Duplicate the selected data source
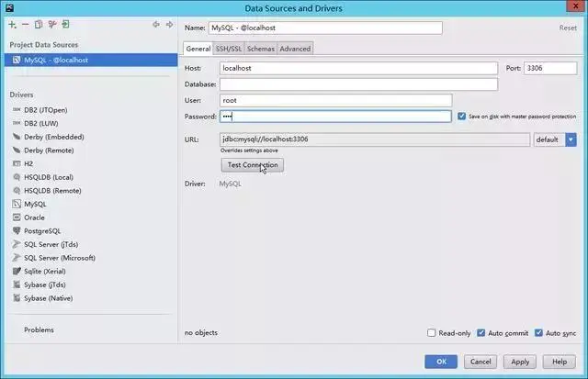Image resolution: width=588 pixels, height=379 pixels. (x=39, y=25)
